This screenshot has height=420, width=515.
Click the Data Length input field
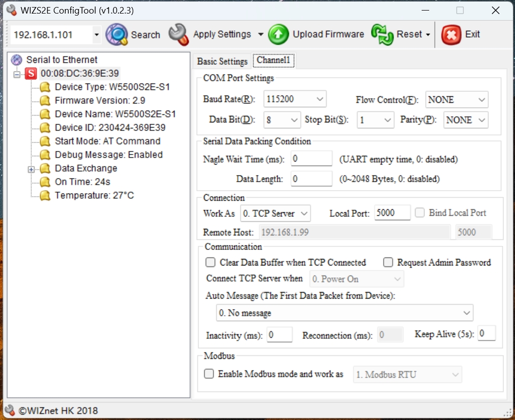click(x=311, y=179)
